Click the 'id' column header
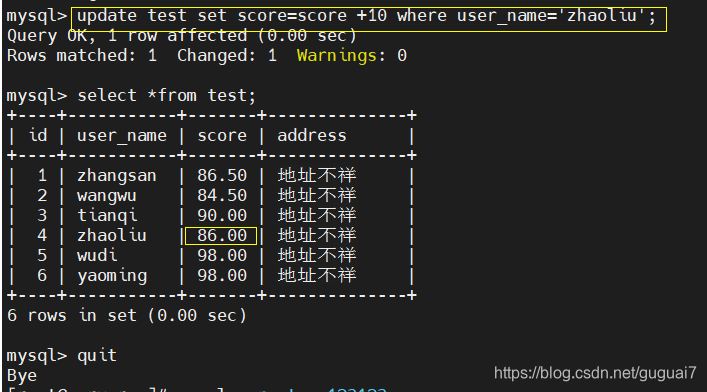 pos(38,135)
